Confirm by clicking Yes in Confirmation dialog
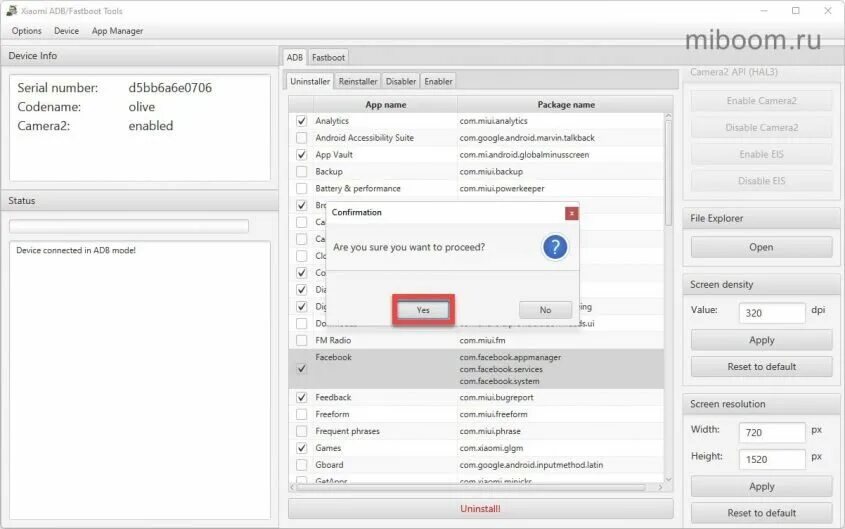The height and width of the screenshot is (529, 845). (x=423, y=310)
